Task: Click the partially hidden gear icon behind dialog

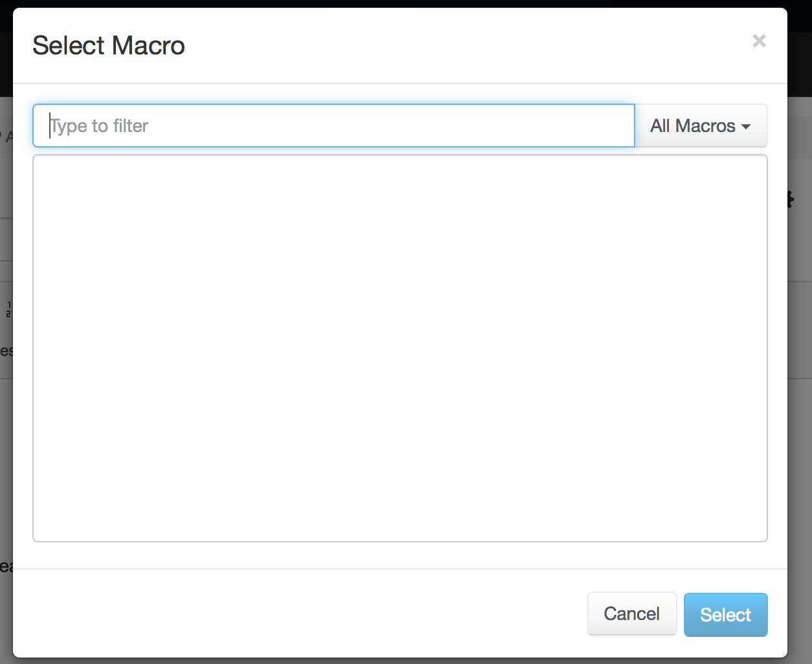Action: click(791, 199)
